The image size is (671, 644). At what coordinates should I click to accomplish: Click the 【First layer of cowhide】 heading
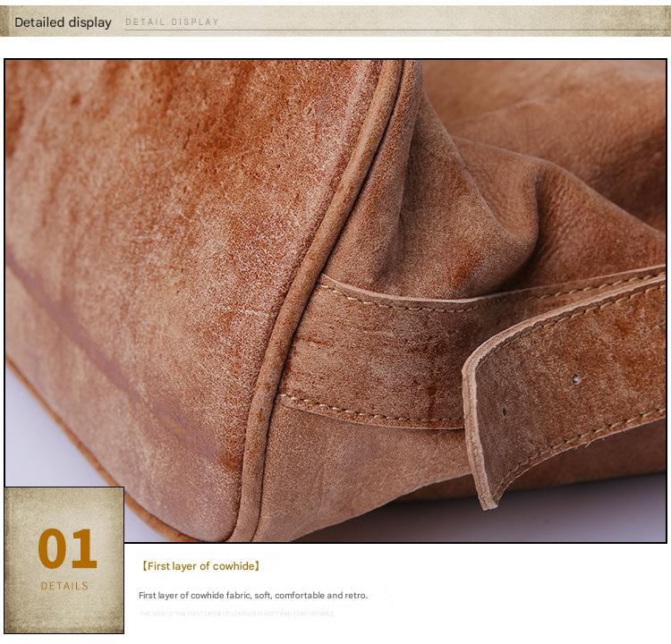pos(200,566)
